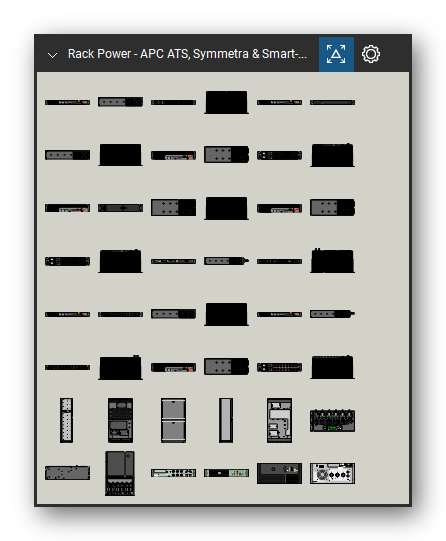Image resolution: width=446 pixels, height=541 pixels.
Task: Select the black 2U UPS with round knob
Action: [x=279, y=473]
